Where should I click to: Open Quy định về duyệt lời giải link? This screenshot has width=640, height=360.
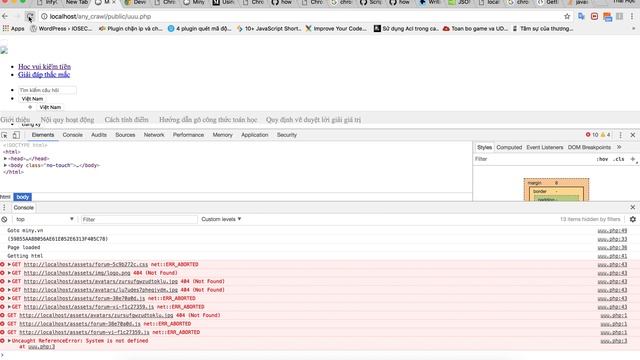(313, 120)
